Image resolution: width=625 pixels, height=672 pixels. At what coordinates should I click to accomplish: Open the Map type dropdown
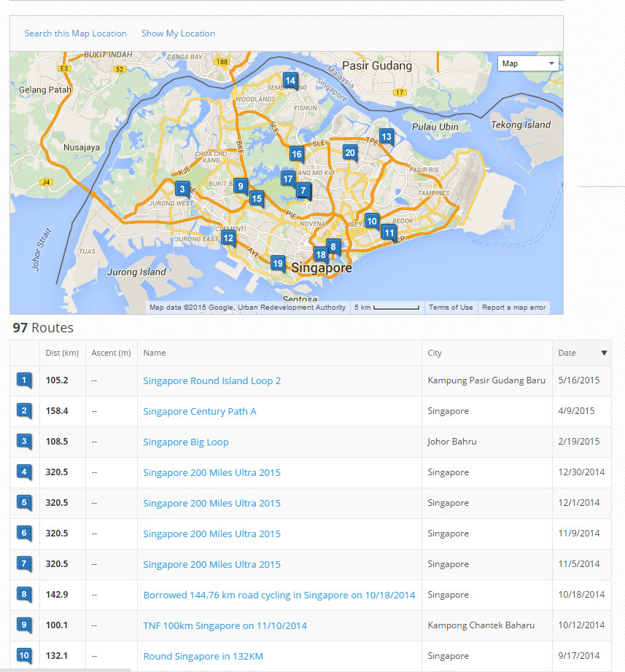pyautogui.click(x=528, y=63)
